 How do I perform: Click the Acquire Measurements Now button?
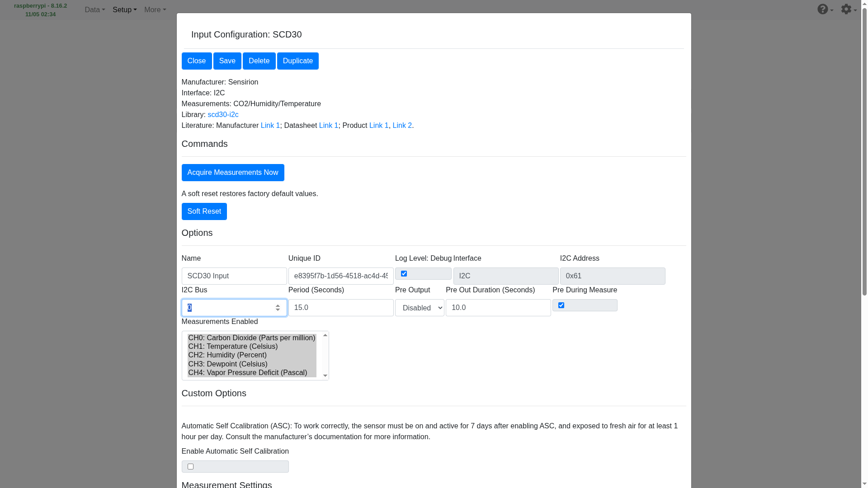232,173
